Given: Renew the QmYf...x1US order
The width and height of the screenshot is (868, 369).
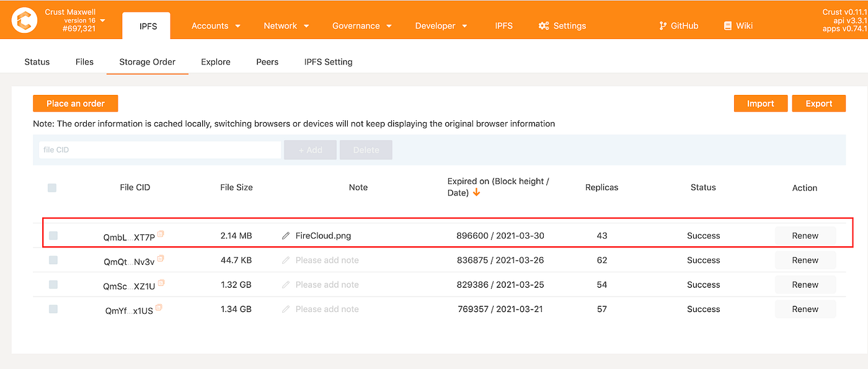Looking at the screenshot, I should (x=805, y=309).
